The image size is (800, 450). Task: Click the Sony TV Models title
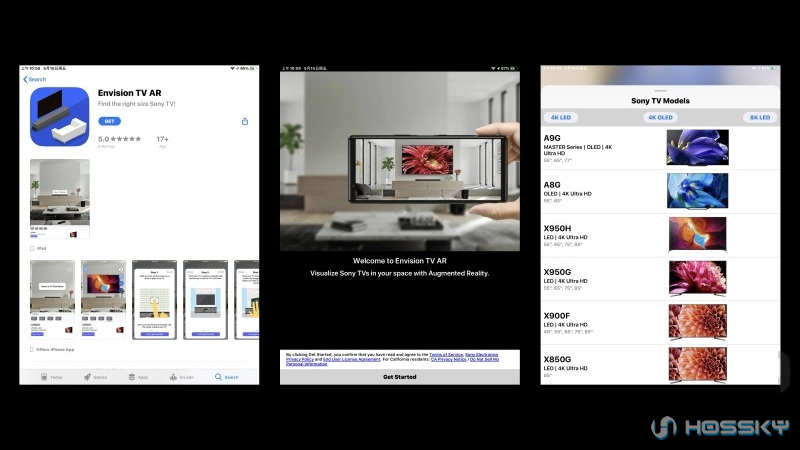tap(660, 101)
